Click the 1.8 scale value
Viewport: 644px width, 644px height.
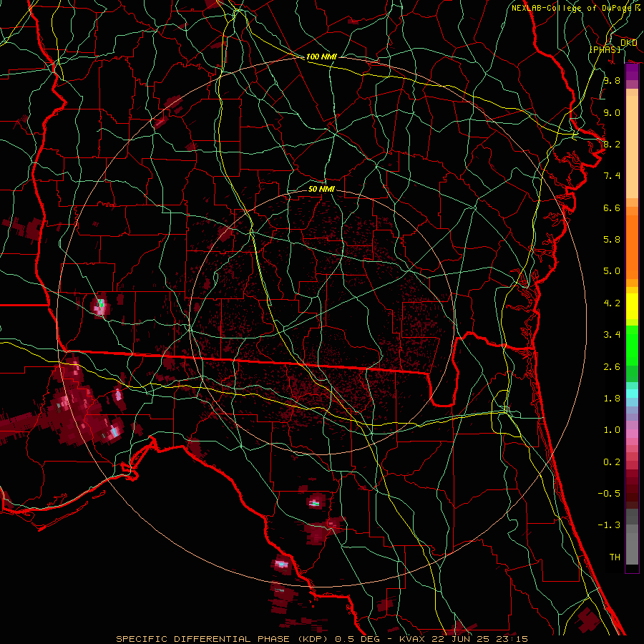tap(612, 399)
